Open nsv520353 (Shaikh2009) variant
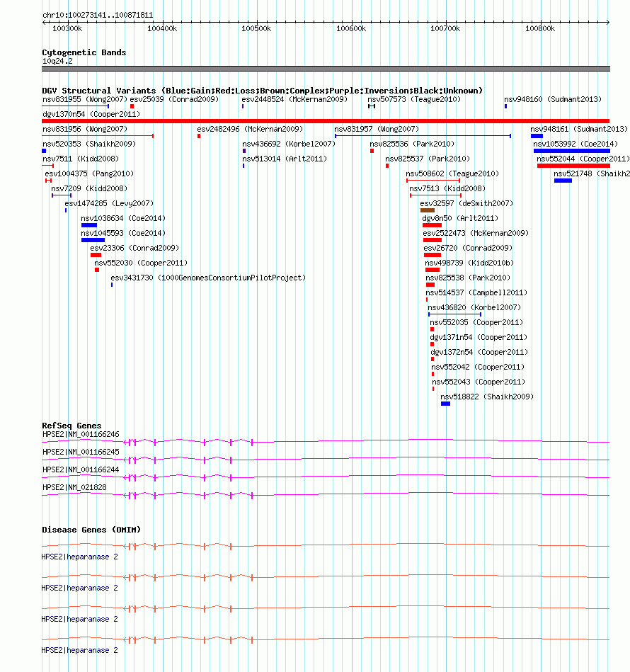Image resolution: width=630 pixels, height=672 pixels. coord(89,144)
